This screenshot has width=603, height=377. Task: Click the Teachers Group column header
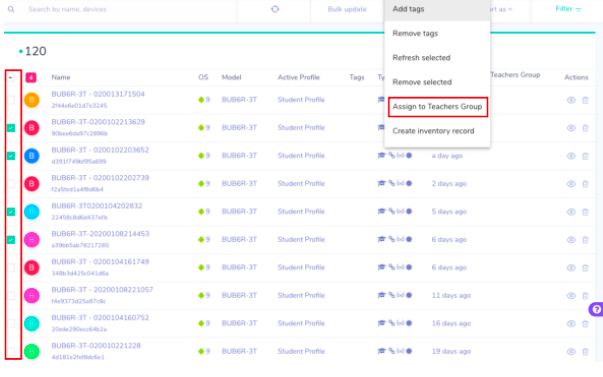click(515, 75)
